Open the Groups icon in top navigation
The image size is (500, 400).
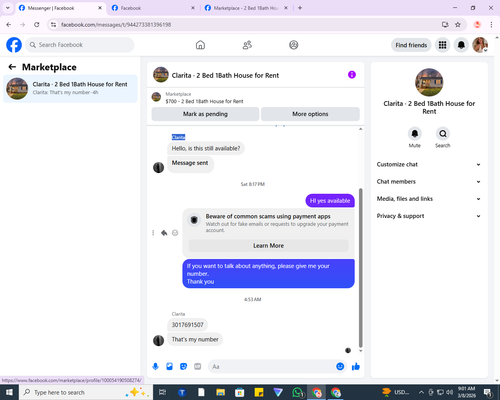294,45
